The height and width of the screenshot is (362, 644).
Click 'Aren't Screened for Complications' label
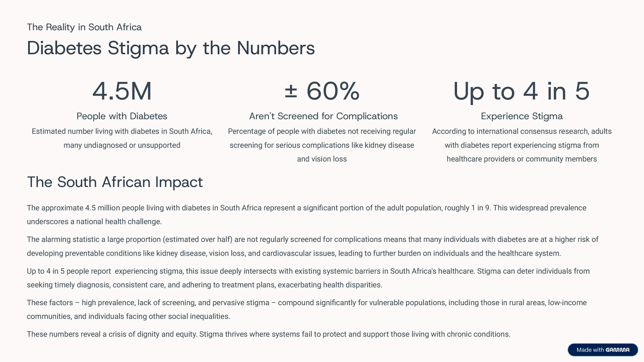point(323,116)
